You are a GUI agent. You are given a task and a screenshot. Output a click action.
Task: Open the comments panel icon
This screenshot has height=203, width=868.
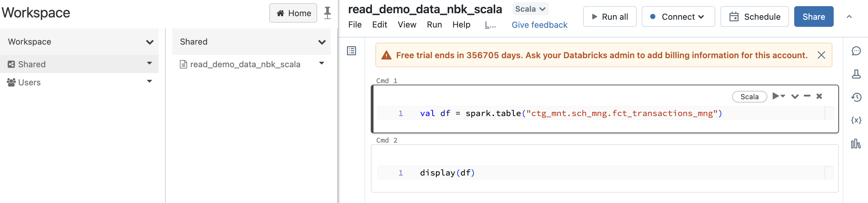[856, 51]
